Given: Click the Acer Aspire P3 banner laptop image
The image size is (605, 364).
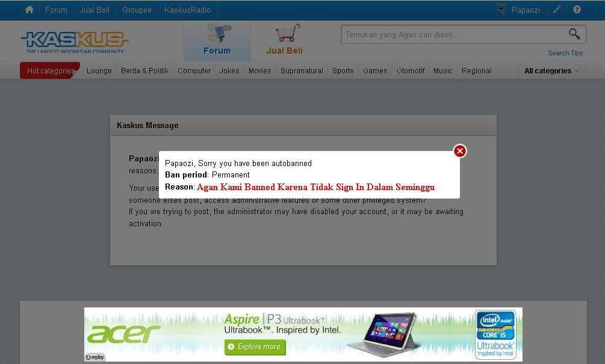Looking at the screenshot, I should coord(382,334).
